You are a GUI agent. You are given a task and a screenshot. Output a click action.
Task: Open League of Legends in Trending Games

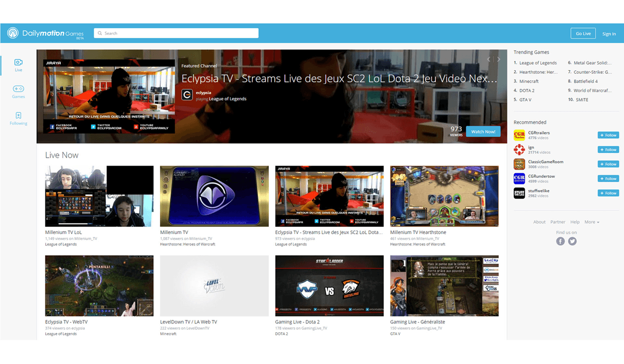(x=538, y=63)
